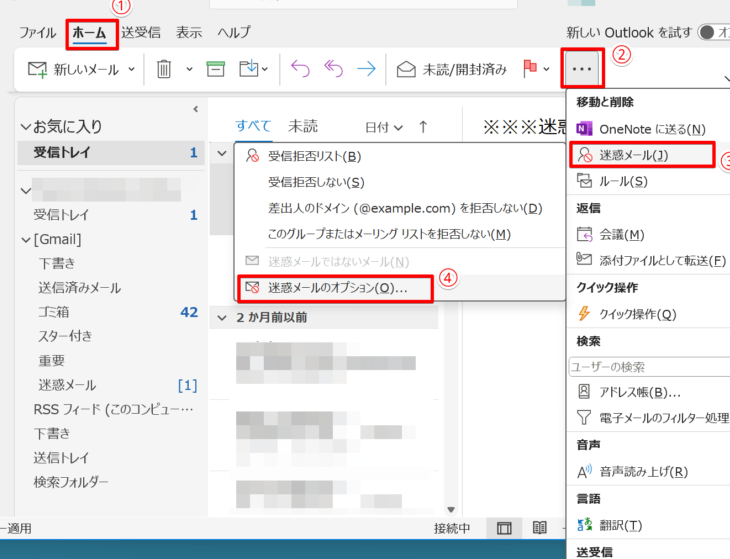730x559 pixels.
Task: Click the Unread/Read open envelope button
Action: (x=452, y=69)
